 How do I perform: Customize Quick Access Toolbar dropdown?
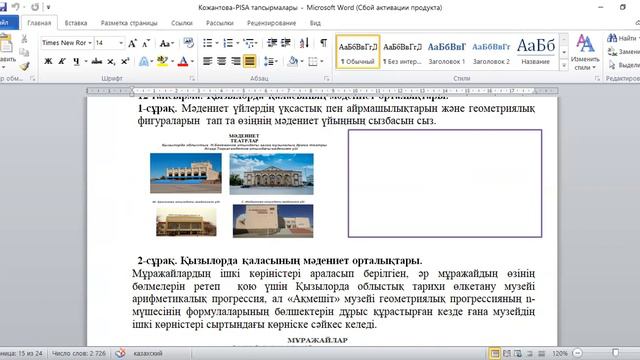[48, 7]
